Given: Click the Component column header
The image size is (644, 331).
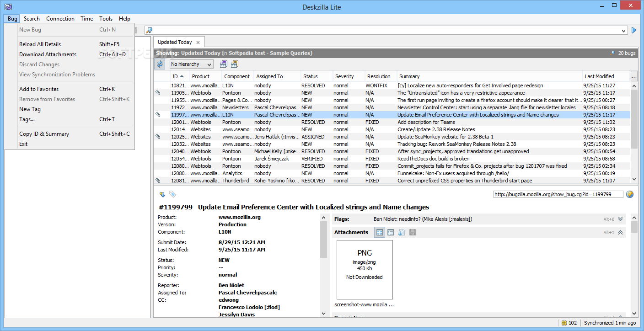Looking at the screenshot, I should coord(238,76).
